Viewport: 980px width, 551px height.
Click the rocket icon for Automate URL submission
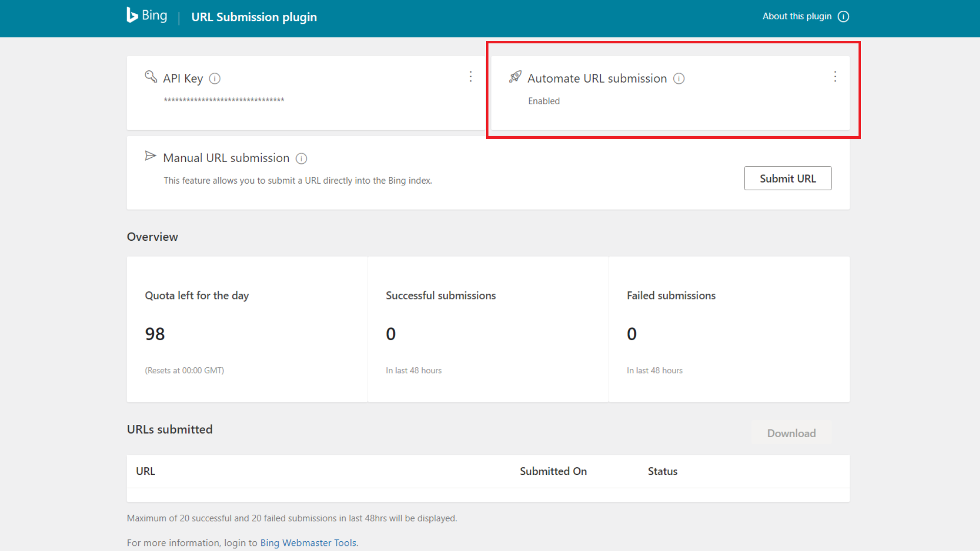click(516, 77)
